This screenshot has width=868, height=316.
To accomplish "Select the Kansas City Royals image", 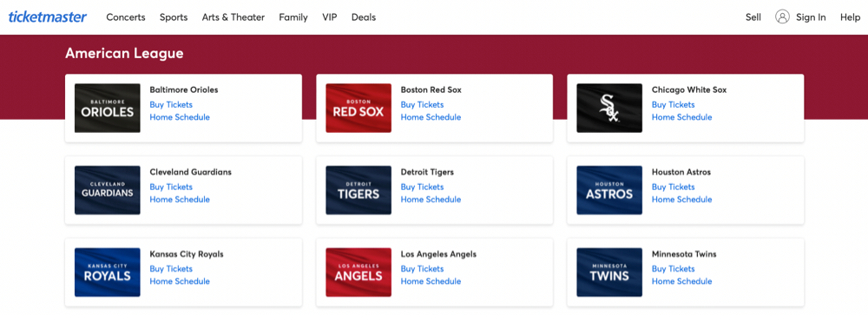I will 108,272.
